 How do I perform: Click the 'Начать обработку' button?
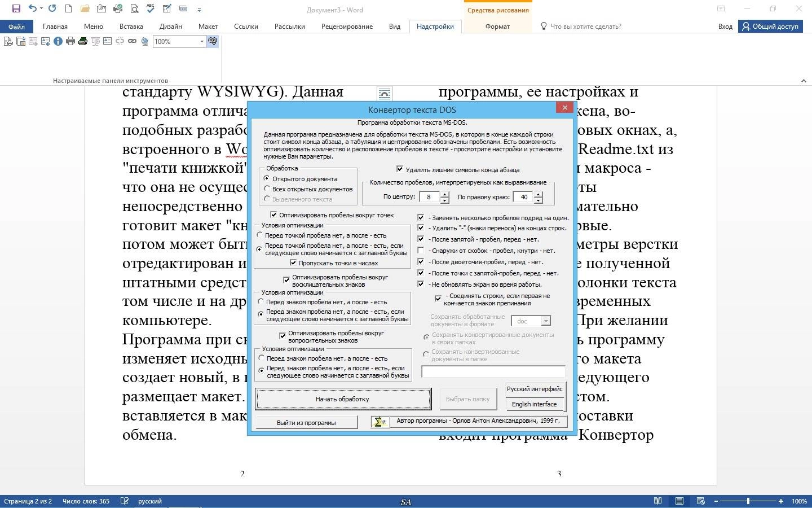[343, 399]
